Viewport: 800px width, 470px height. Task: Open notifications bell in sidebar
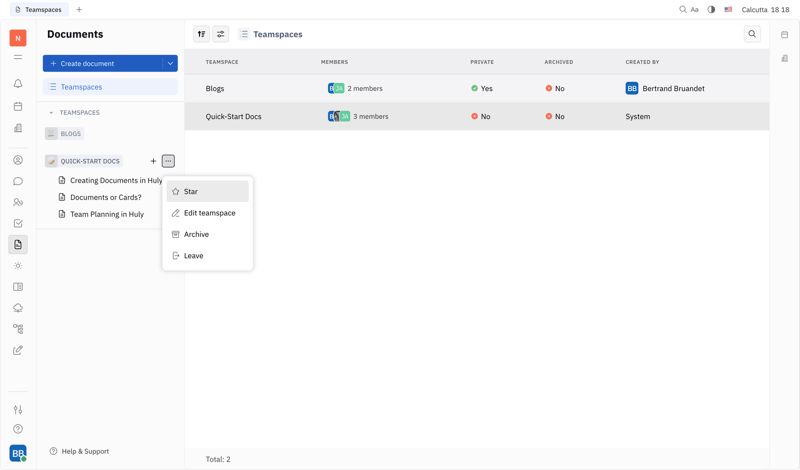point(18,84)
